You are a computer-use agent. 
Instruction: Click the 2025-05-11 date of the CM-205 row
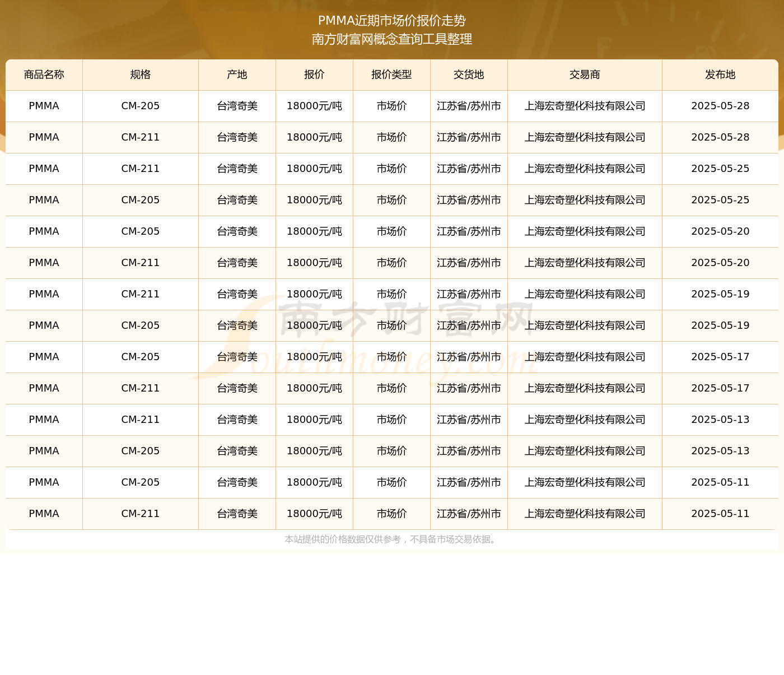point(720,482)
